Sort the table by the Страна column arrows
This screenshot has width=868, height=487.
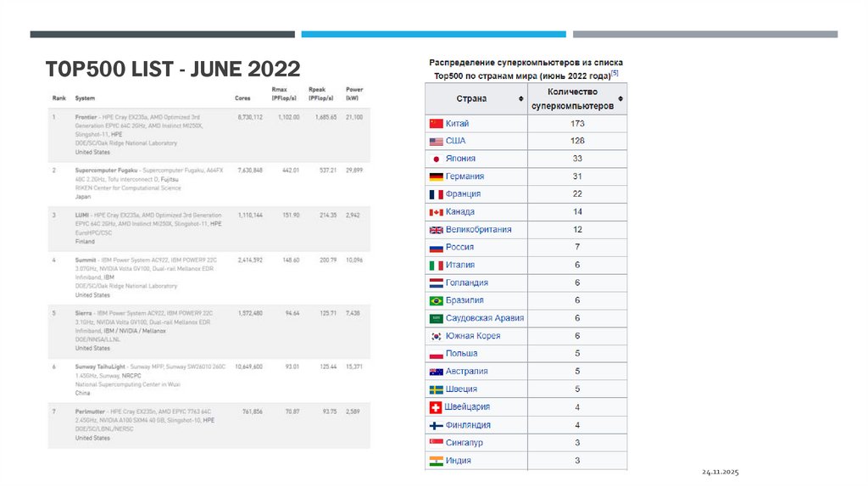coord(521,98)
